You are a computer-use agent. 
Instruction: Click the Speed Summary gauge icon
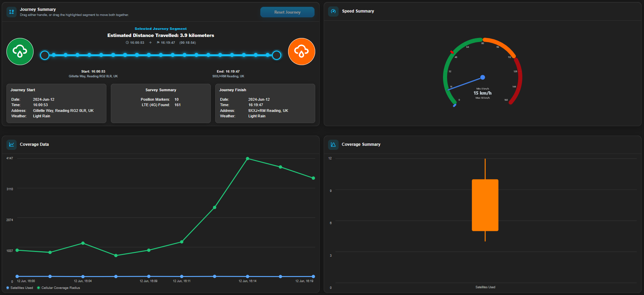tap(333, 11)
